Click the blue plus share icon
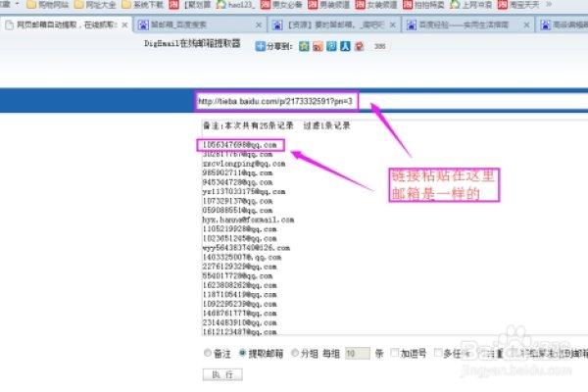This screenshot has height=392, width=588. [x=260, y=46]
